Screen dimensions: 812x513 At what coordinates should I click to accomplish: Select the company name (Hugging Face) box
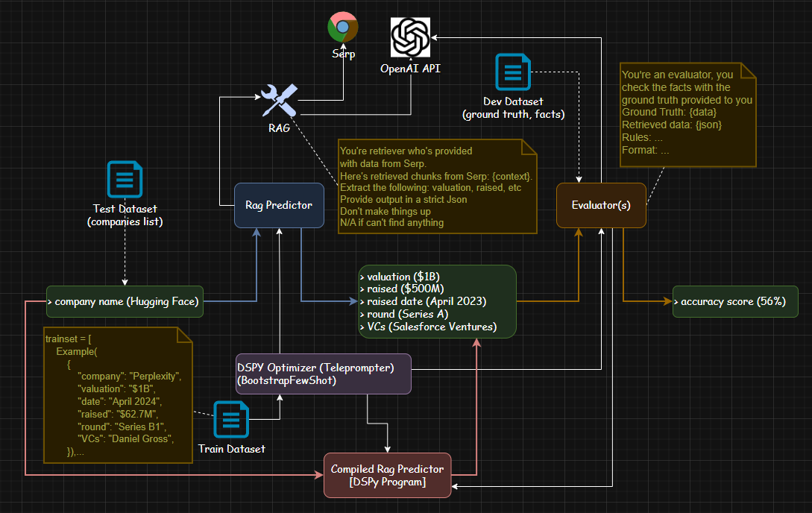tap(125, 301)
